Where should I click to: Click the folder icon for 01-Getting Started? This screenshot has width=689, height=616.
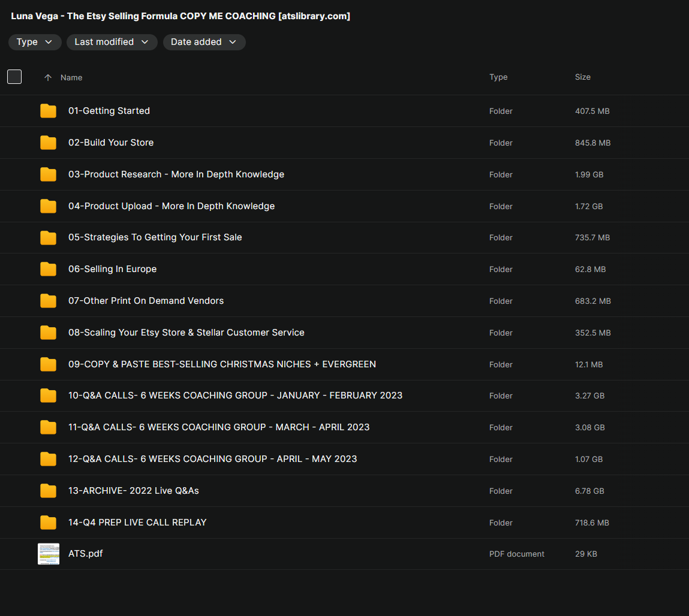pyautogui.click(x=49, y=111)
